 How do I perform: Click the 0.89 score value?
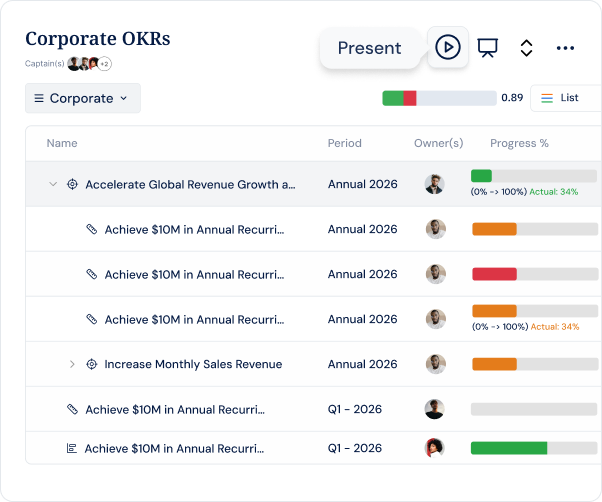coord(512,98)
